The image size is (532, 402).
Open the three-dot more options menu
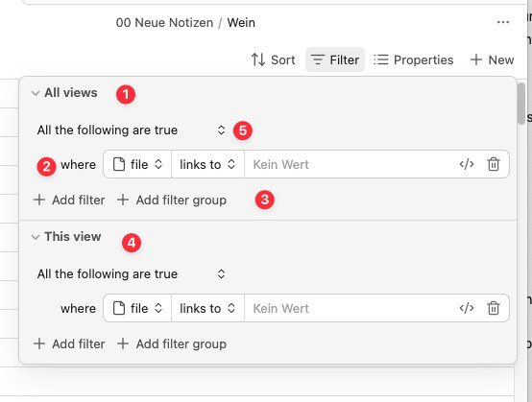[503, 22]
